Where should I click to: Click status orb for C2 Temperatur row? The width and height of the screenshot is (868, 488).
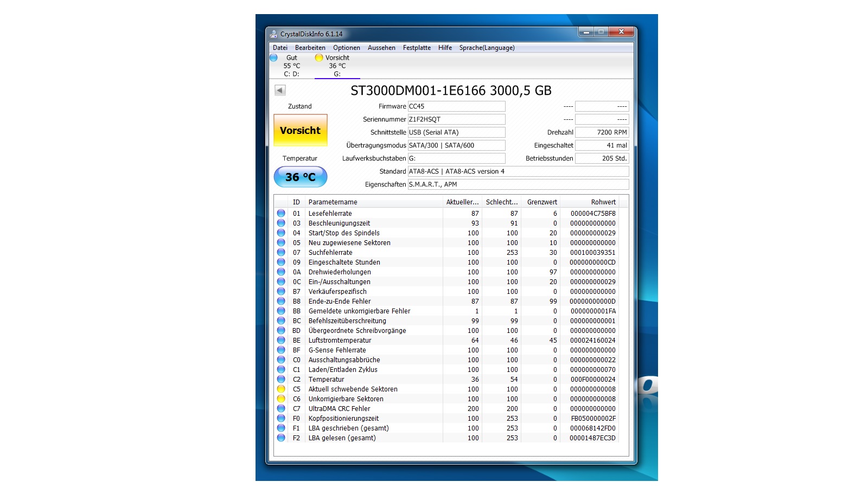pyautogui.click(x=281, y=379)
